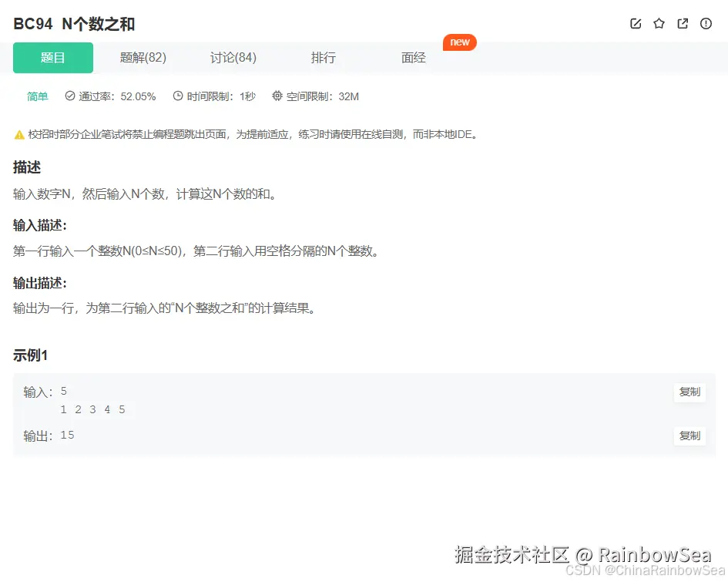Click the problem title BC94 N个数之和
728x582 pixels.
(74, 24)
